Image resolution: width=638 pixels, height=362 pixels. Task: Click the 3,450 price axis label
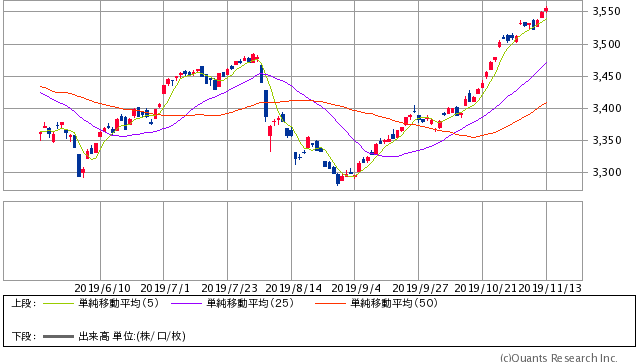607,76
